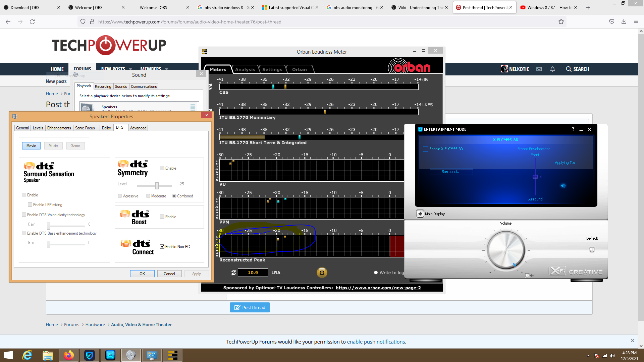Click the Surround... button in Creative panel
644x362 pixels.
click(x=451, y=172)
